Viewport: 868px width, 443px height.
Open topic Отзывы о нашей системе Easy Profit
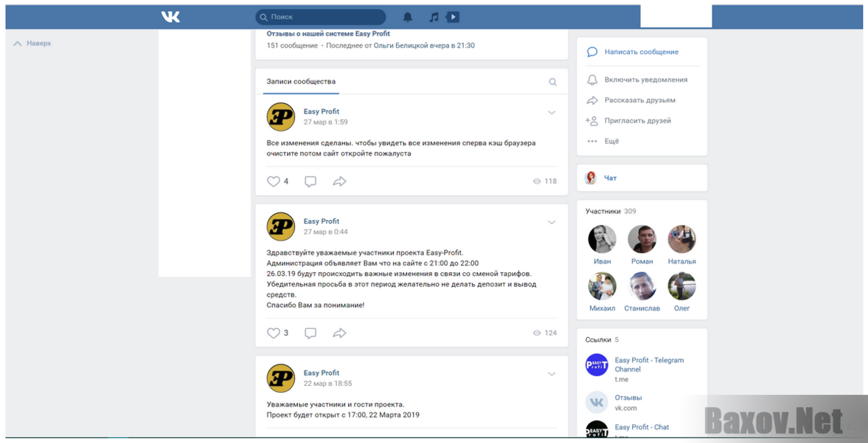(329, 33)
